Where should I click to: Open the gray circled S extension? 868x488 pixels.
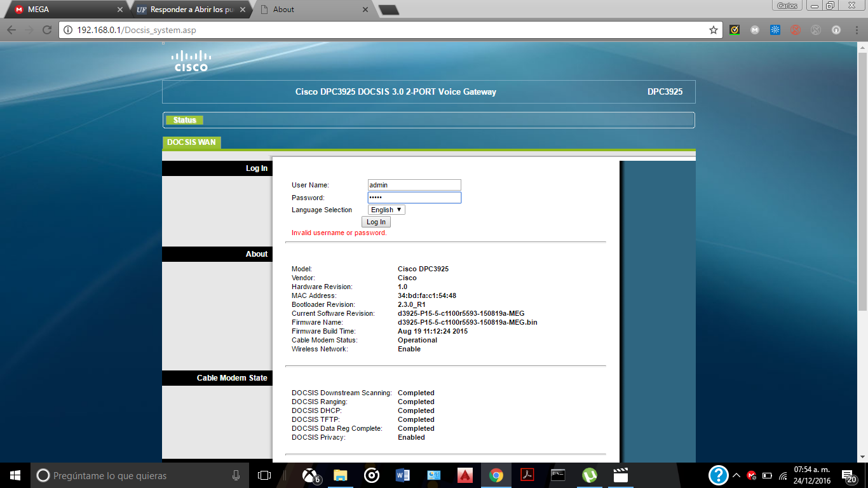(x=816, y=30)
